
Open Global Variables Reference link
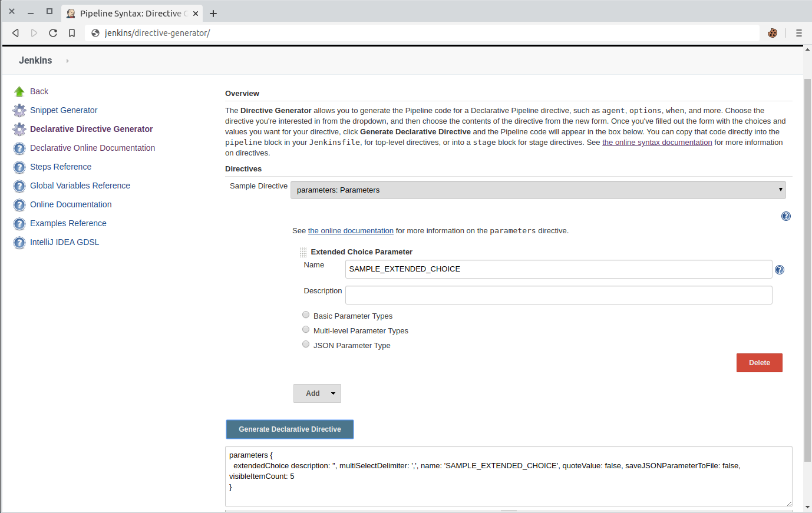click(80, 186)
